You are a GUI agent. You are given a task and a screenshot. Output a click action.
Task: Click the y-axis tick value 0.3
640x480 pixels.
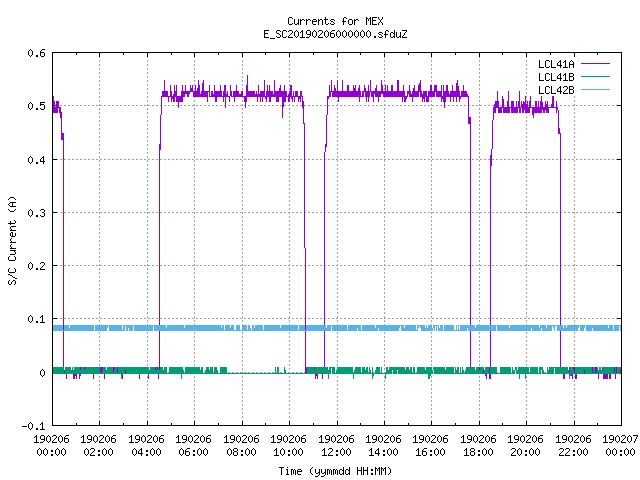tap(37, 213)
